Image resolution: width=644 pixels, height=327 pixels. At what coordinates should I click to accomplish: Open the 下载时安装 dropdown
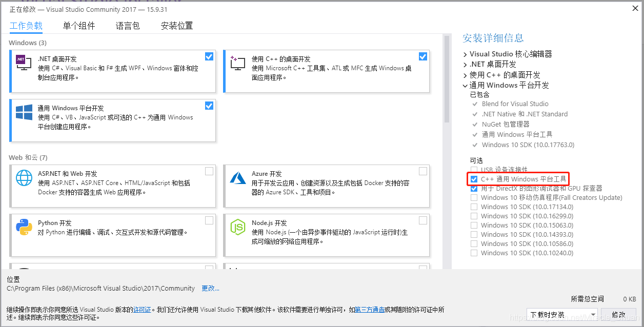562,315
